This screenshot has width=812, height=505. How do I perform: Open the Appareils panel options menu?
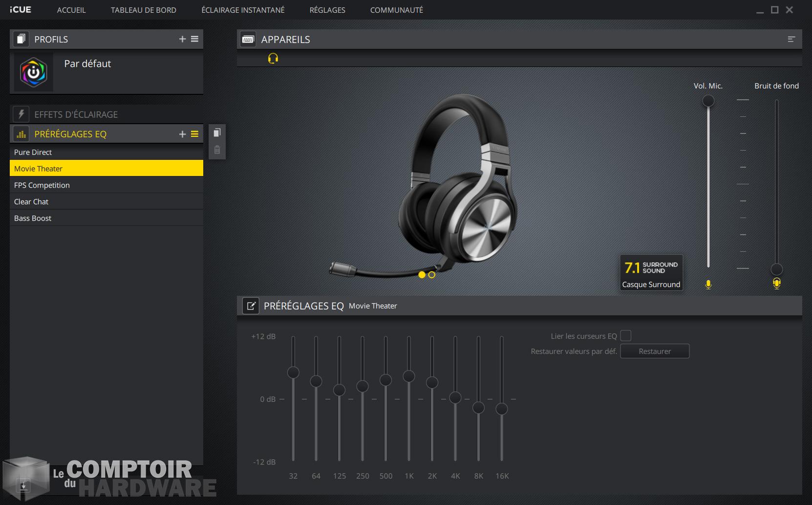click(x=791, y=39)
